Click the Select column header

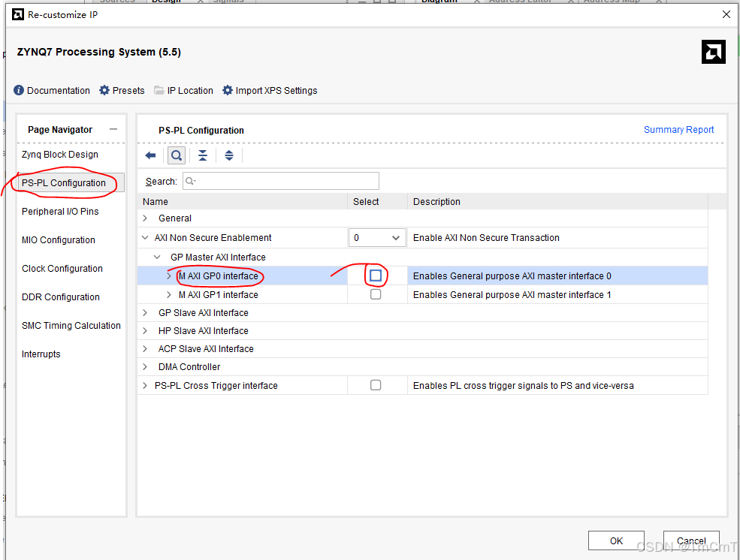click(366, 202)
